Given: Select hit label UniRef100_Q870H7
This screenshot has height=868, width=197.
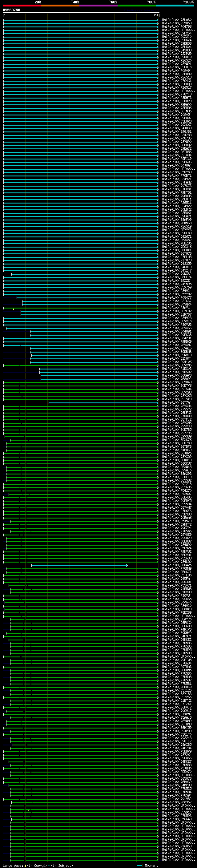Looking at the screenshot, I should pyautogui.click(x=177, y=508).
